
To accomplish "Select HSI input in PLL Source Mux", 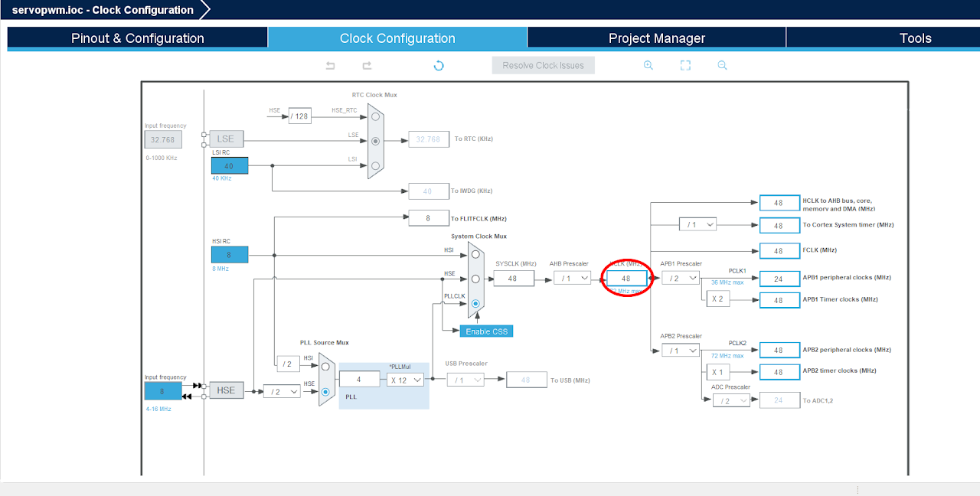I will (x=325, y=367).
